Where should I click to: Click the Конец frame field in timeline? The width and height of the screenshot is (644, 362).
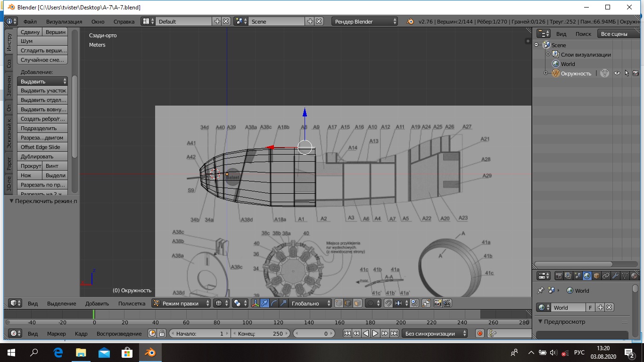tap(261, 334)
